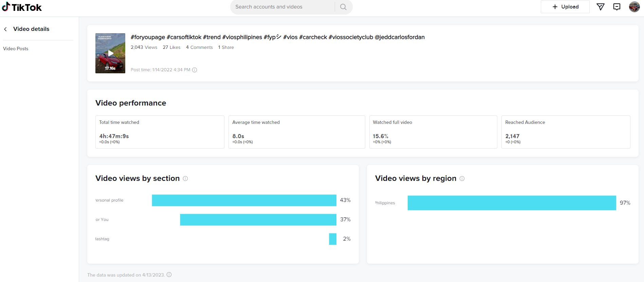The width and height of the screenshot is (644, 282).
Task: Open the messages paper-plane icon
Action: pyautogui.click(x=600, y=7)
